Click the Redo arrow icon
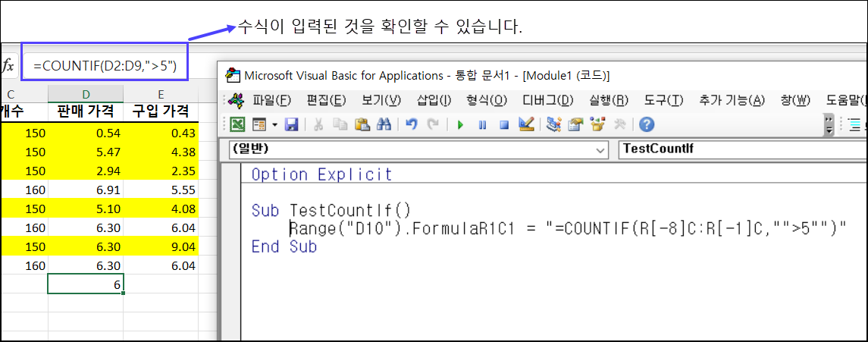This screenshot has height=342, width=868. coord(434,125)
